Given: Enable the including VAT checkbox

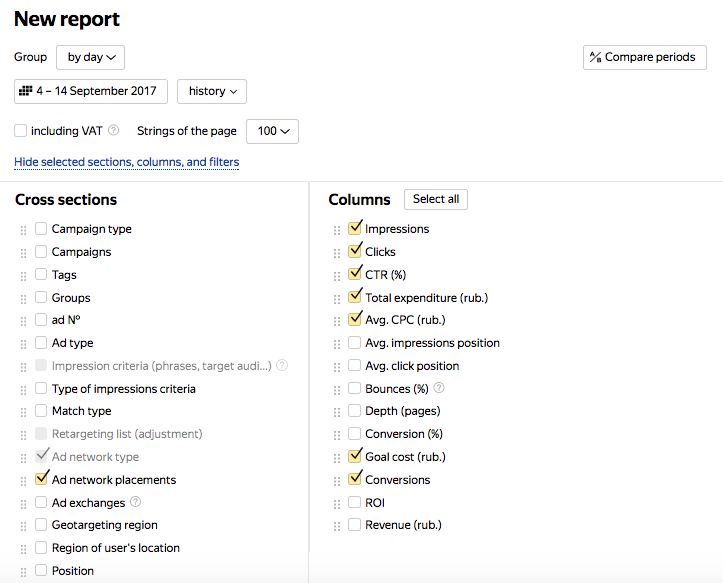Looking at the screenshot, I should pos(21,130).
